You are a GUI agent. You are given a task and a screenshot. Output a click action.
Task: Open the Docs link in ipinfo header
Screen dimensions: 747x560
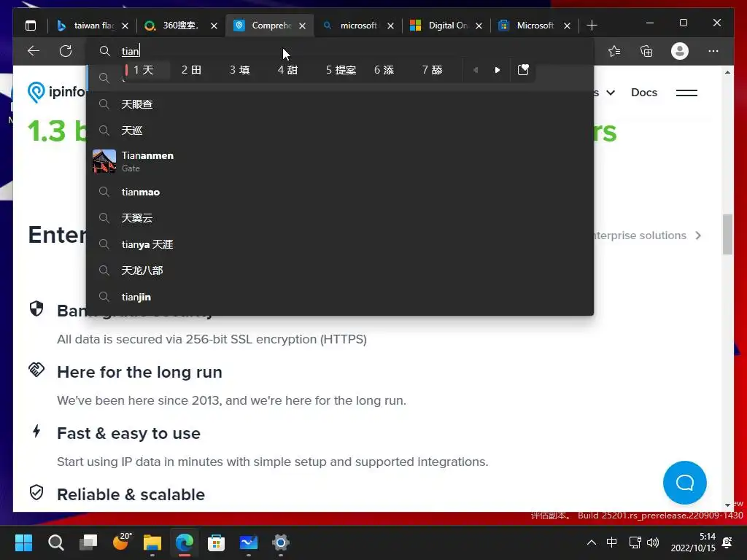[x=643, y=93]
